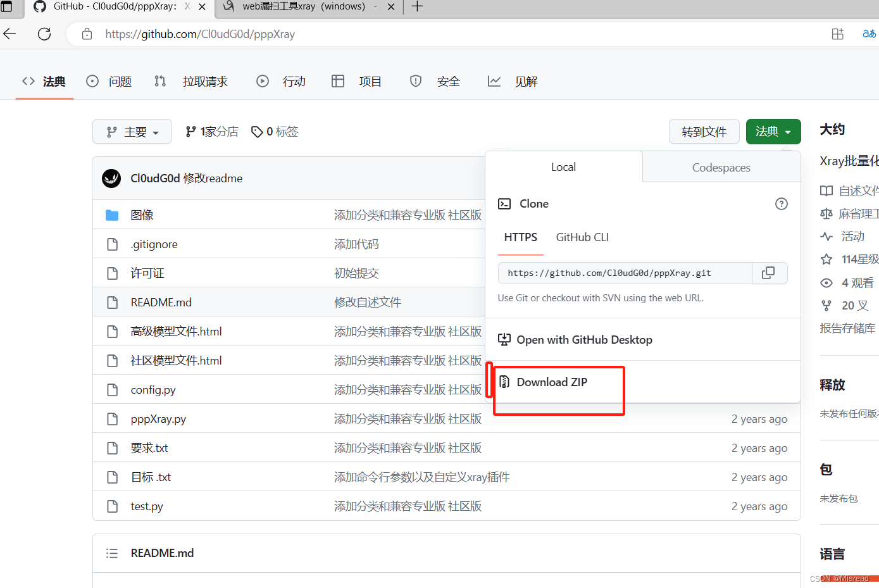Click the clone URL text field
The width and height of the screenshot is (879, 588).
click(x=625, y=273)
